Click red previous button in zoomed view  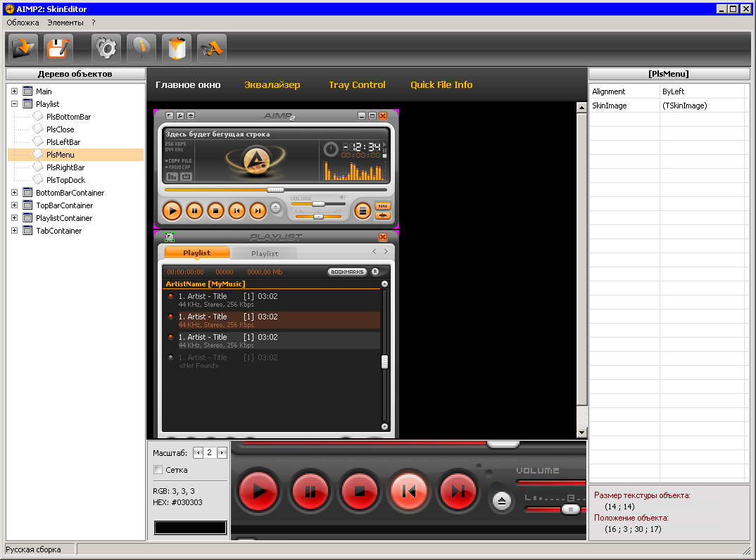tap(408, 491)
